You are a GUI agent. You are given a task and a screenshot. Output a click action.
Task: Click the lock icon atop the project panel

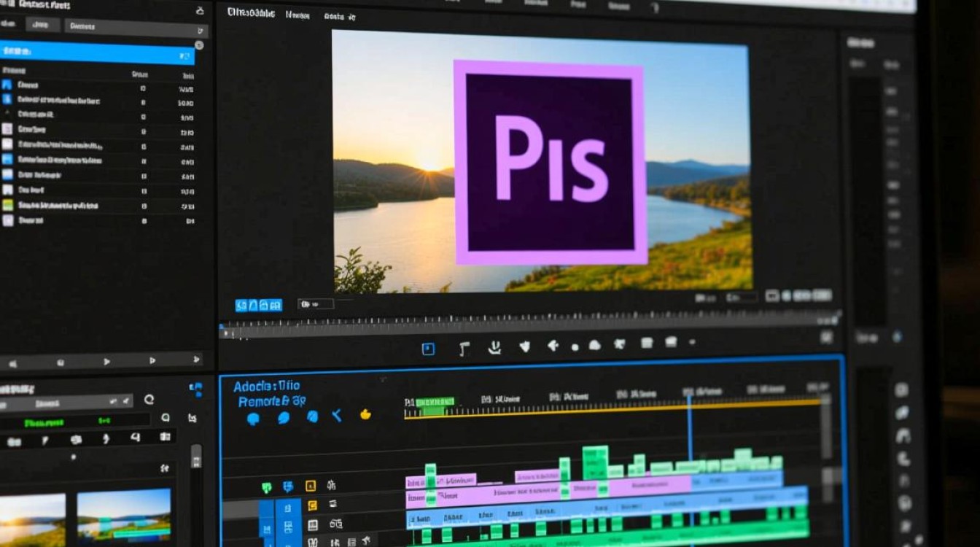pyautogui.click(x=201, y=11)
